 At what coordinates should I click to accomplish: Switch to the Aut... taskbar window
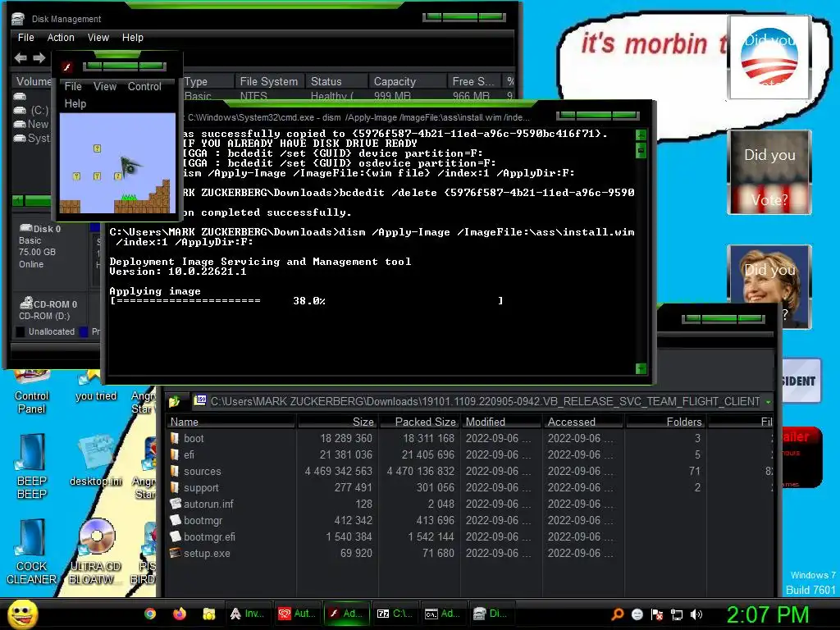(x=296, y=614)
